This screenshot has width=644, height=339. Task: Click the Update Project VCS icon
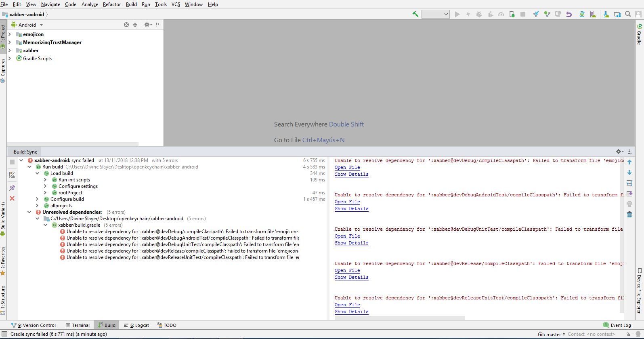click(x=536, y=14)
